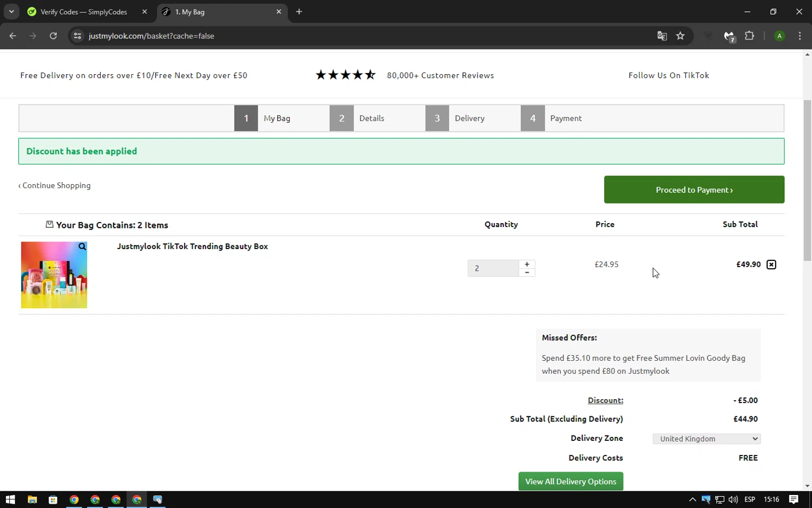This screenshot has width=812, height=508.
Task: Open Justmylook TikTok Trending Beauty Box link
Action: point(192,246)
